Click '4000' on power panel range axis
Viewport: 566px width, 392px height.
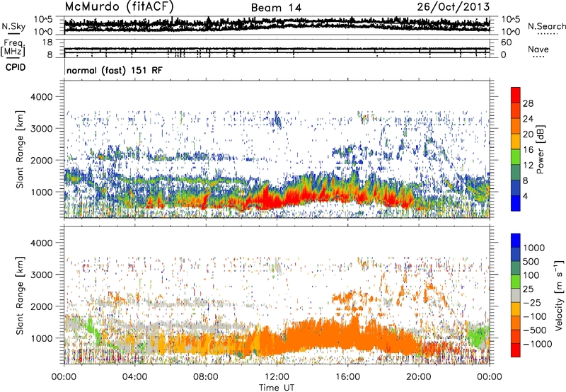tap(41, 97)
